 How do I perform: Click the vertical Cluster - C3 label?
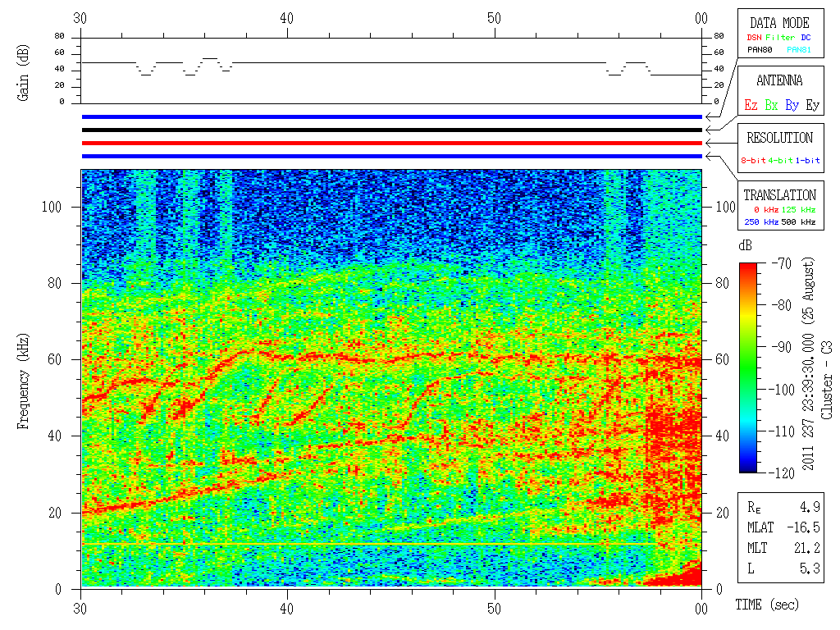click(827, 381)
